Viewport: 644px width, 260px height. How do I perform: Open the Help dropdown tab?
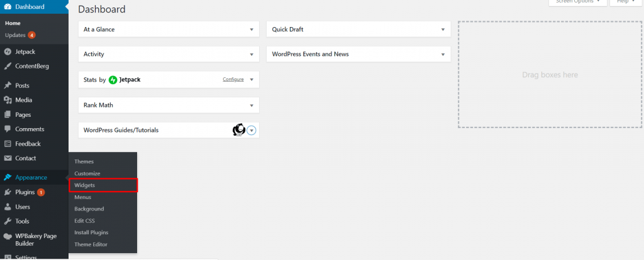[626, 2]
